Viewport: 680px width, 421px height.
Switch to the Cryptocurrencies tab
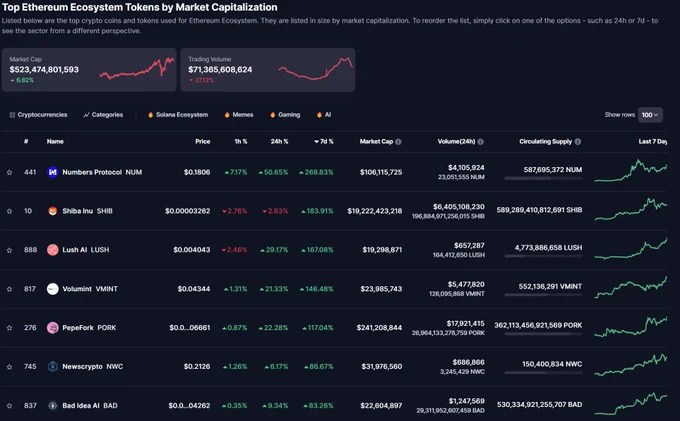[38, 115]
